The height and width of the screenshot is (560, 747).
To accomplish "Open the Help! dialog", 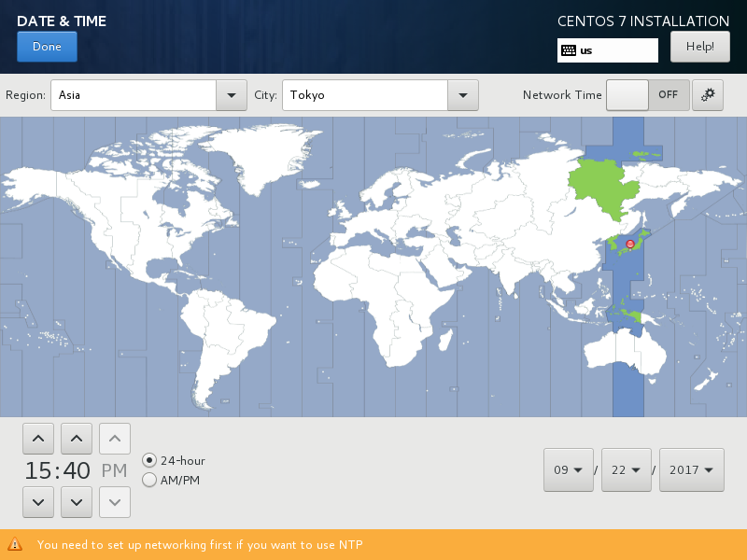I will pyautogui.click(x=699, y=47).
